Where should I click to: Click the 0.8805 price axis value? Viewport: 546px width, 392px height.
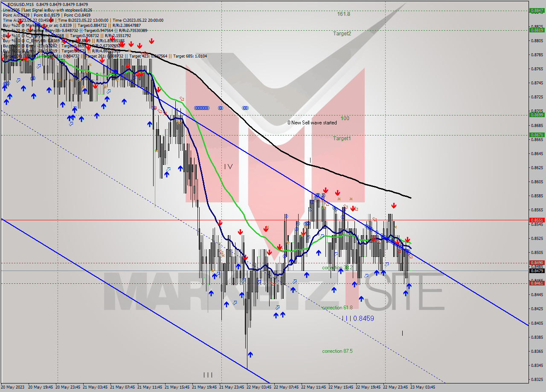point(537,40)
